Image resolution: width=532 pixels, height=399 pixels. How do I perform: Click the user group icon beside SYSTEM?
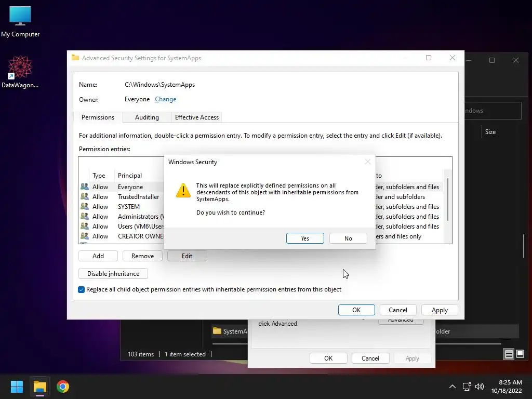(85, 206)
